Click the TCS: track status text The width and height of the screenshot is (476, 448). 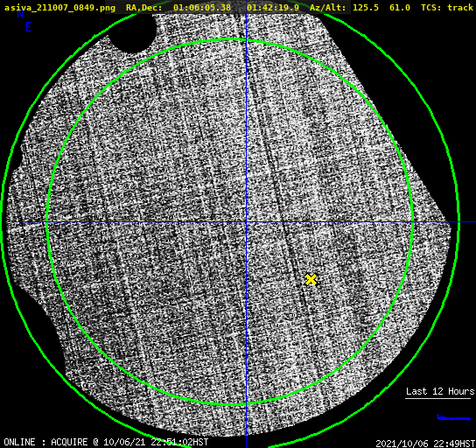[x=446, y=8]
